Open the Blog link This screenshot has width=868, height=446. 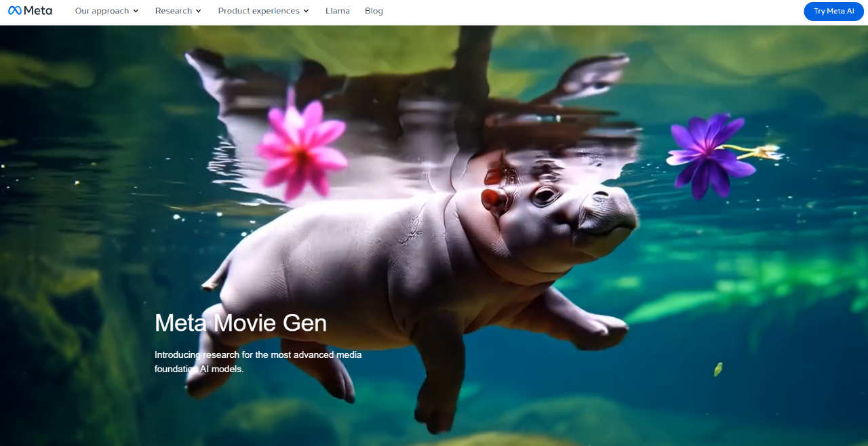tap(374, 11)
